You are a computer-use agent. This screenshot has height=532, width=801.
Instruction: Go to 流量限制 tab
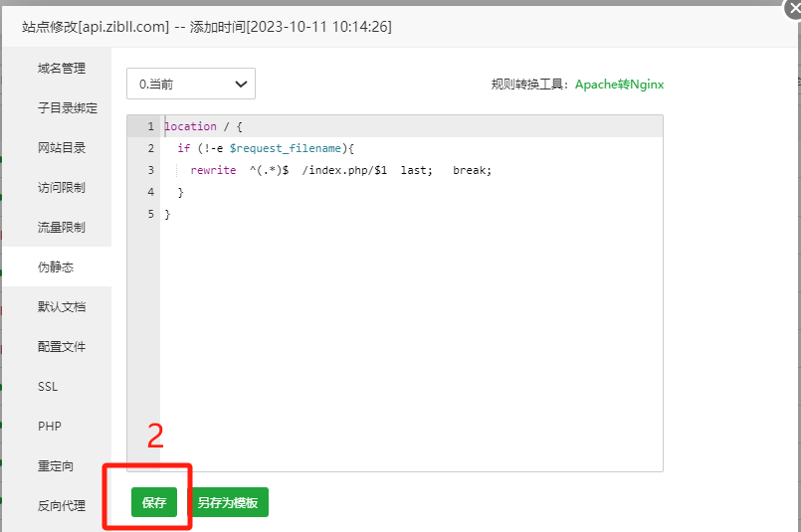(61, 228)
